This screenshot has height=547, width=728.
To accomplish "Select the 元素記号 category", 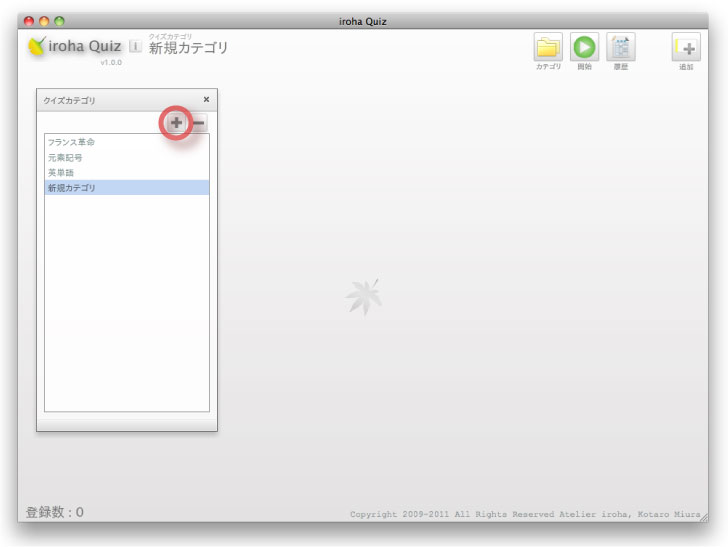I will 66,158.
